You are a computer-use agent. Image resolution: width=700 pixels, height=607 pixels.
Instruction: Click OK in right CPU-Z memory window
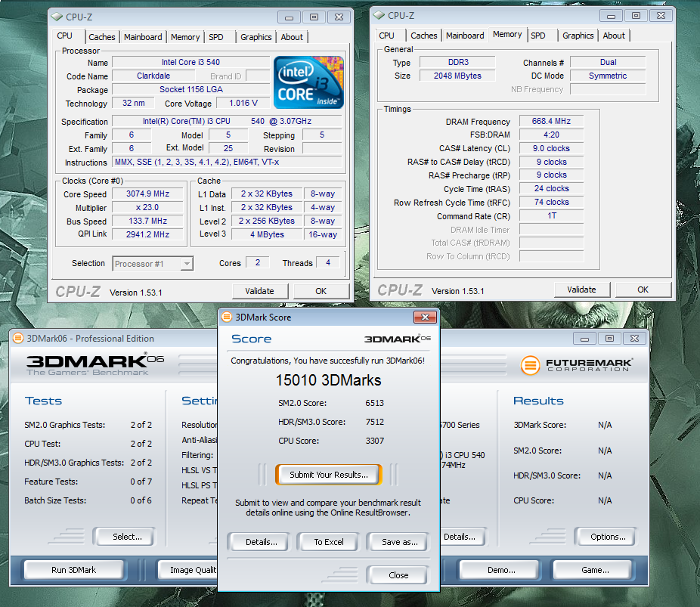[x=643, y=290]
